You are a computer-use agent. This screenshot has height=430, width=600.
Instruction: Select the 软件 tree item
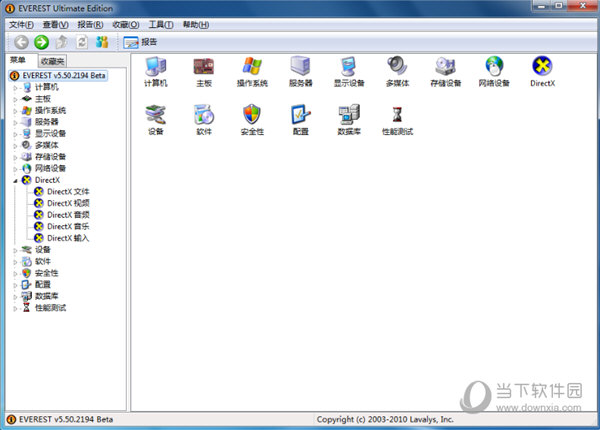[42, 261]
